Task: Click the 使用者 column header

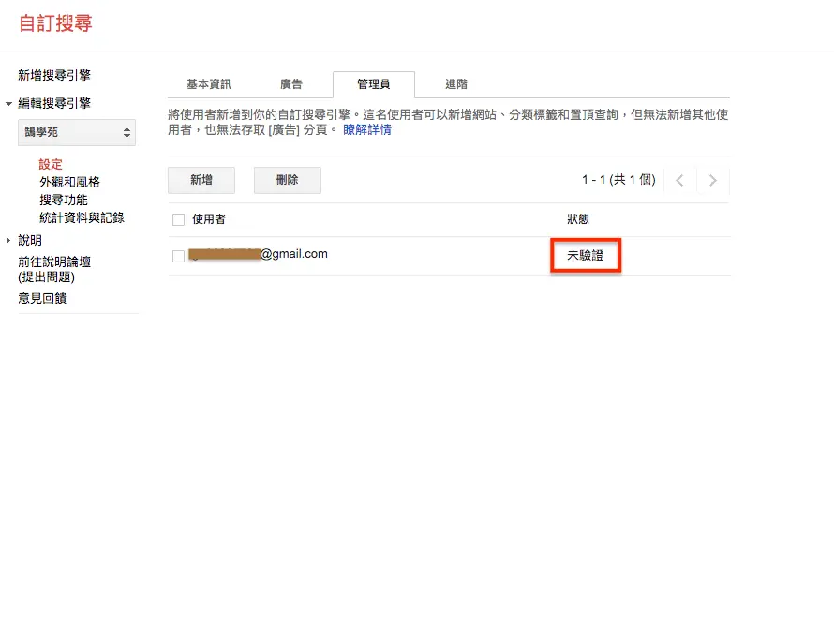Action: tap(208, 219)
